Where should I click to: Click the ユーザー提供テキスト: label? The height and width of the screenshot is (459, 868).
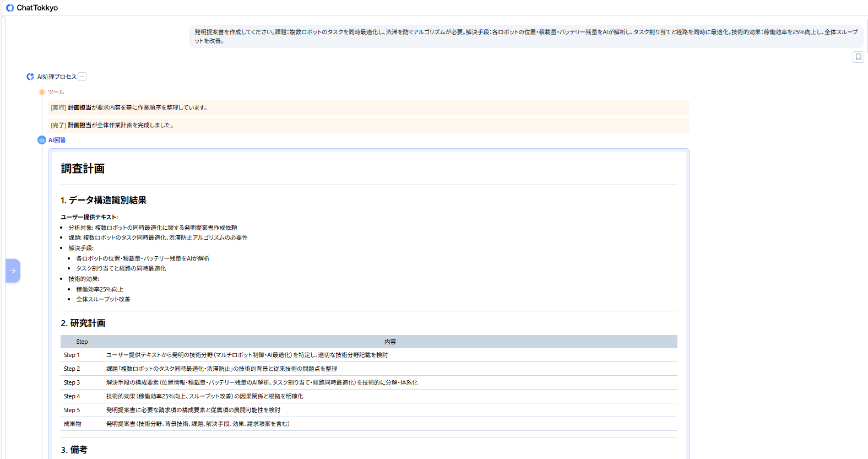89,217
